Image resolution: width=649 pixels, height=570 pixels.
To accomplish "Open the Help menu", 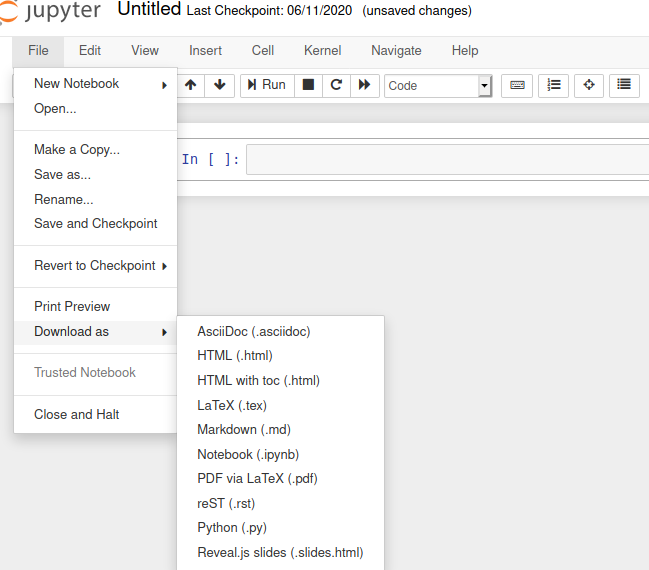I will [465, 51].
